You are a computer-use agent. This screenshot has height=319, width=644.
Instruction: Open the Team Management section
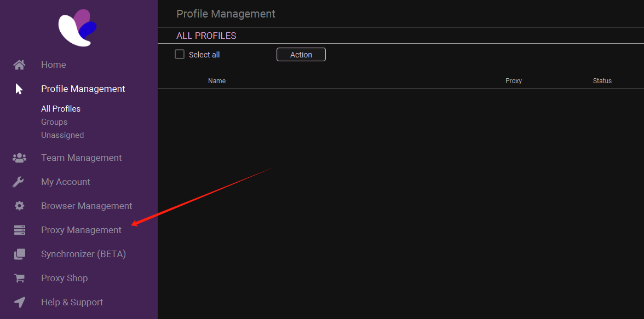[x=81, y=158]
